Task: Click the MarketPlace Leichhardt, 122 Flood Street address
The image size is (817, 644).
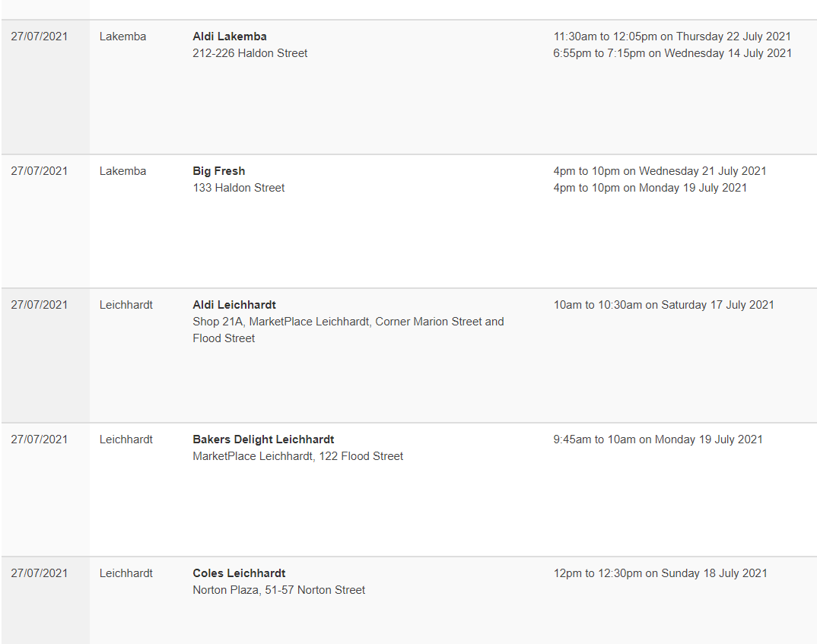Action: 298,456
